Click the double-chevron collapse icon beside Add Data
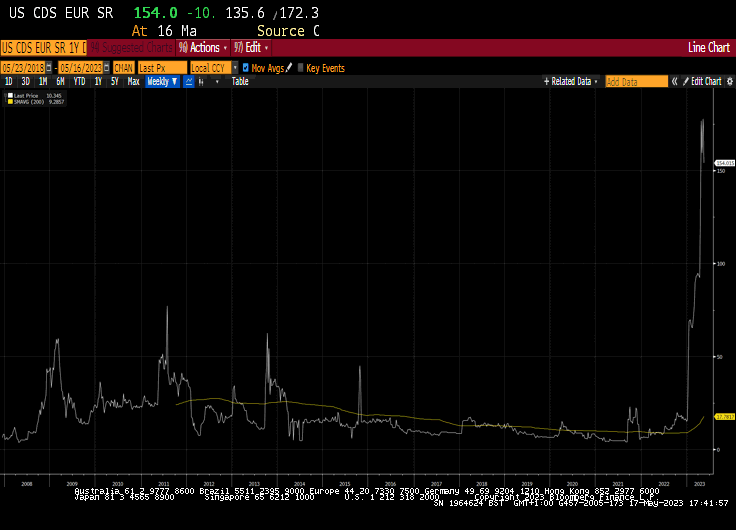The image size is (736, 530). pyautogui.click(x=675, y=81)
